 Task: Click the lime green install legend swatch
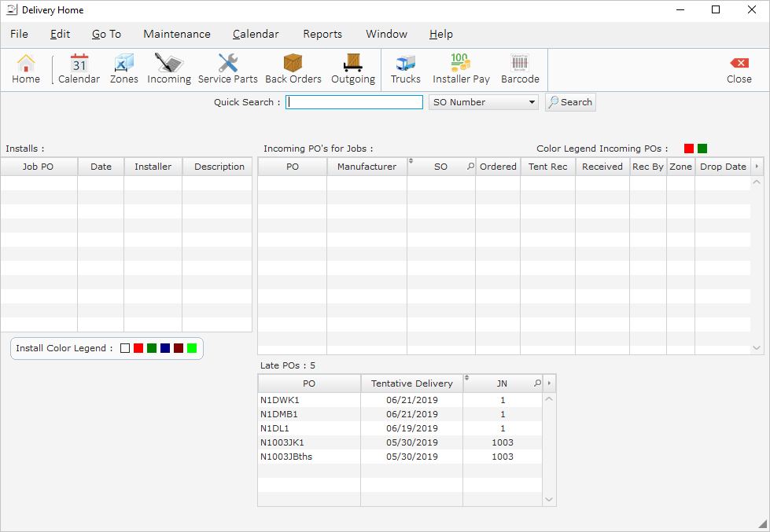192,348
